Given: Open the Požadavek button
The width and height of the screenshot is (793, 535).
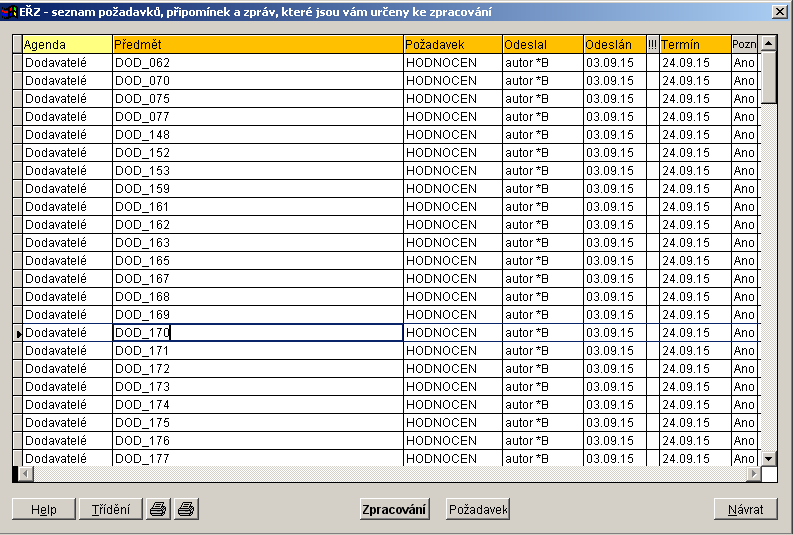Looking at the screenshot, I should [x=478, y=509].
